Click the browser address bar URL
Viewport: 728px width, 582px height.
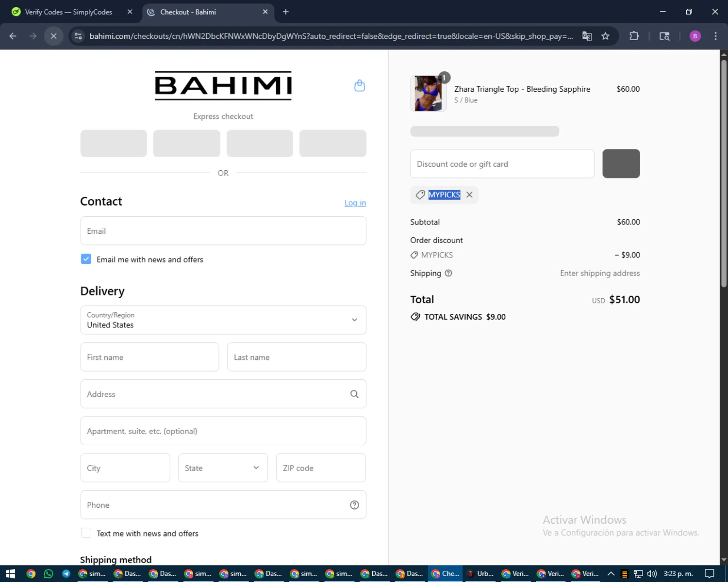[x=331, y=36]
